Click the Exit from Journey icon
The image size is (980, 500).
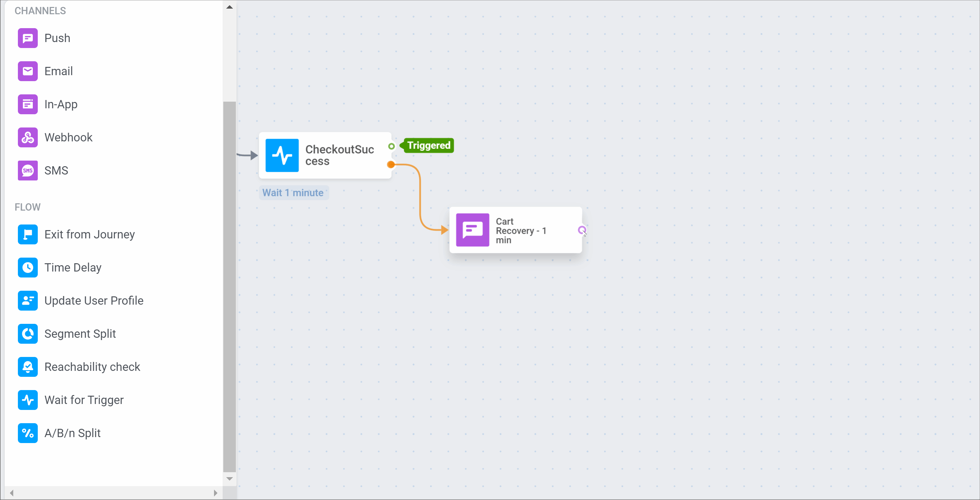(28, 234)
